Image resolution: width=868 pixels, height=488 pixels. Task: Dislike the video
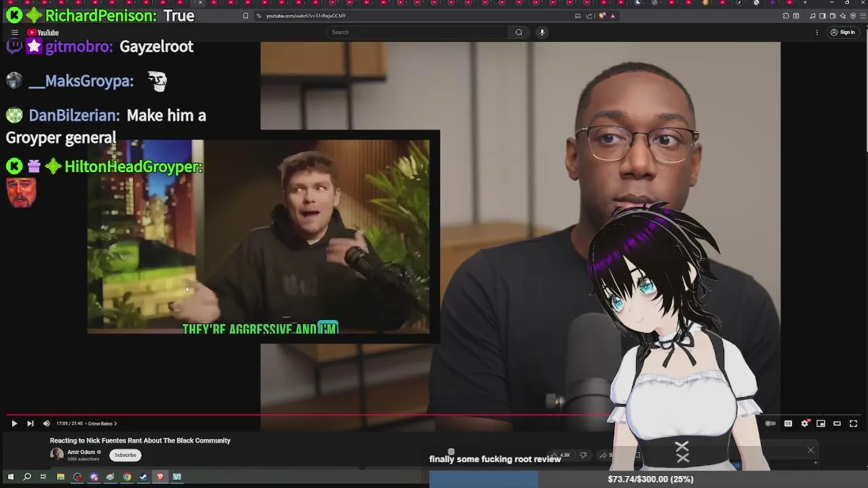(x=583, y=455)
